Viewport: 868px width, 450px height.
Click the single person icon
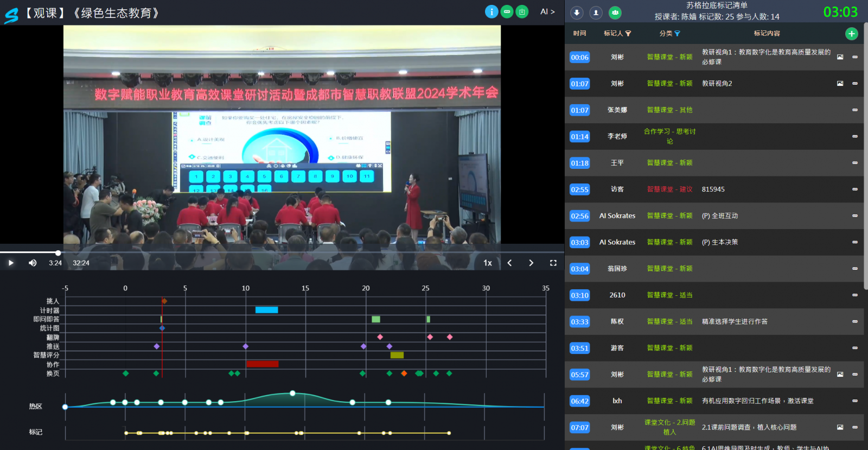click(596, 12)
